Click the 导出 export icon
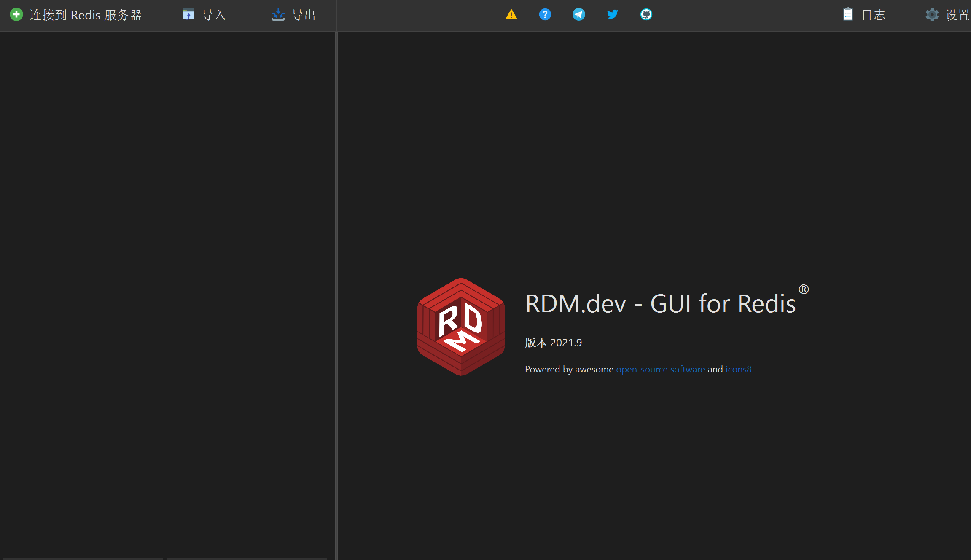The height and width of the screenshot is (560, 971). tap(278, 15)
